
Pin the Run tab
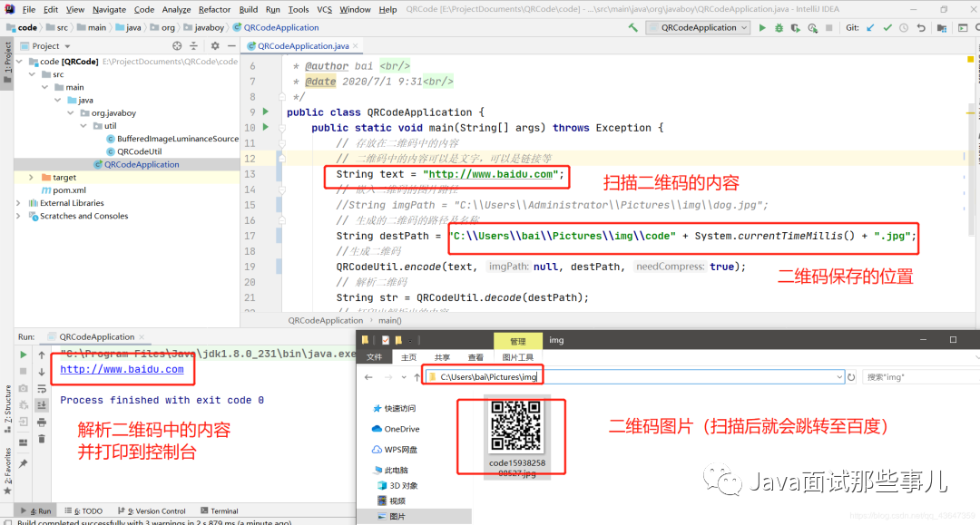23,463
